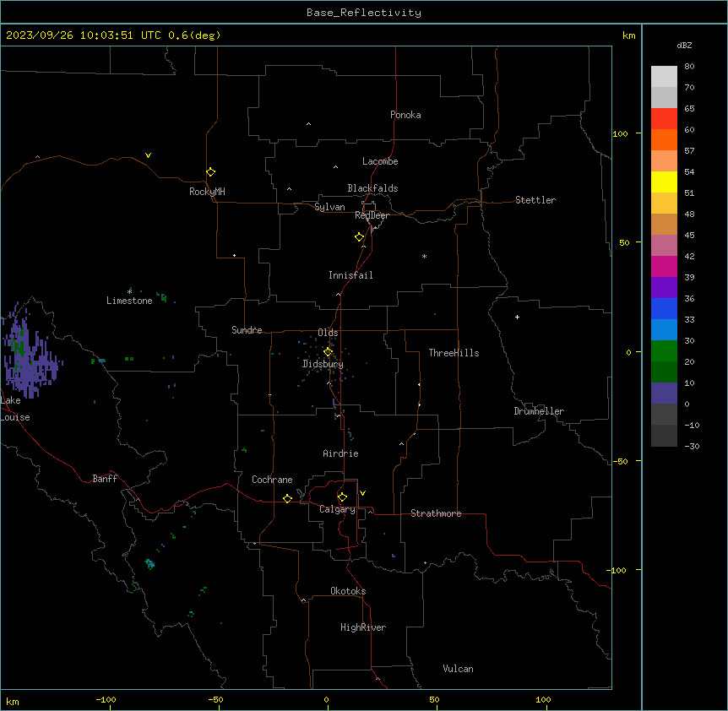Click the RockyMH label
The image size is (728, 711).
pyautogui.click(x=207, y=192)
